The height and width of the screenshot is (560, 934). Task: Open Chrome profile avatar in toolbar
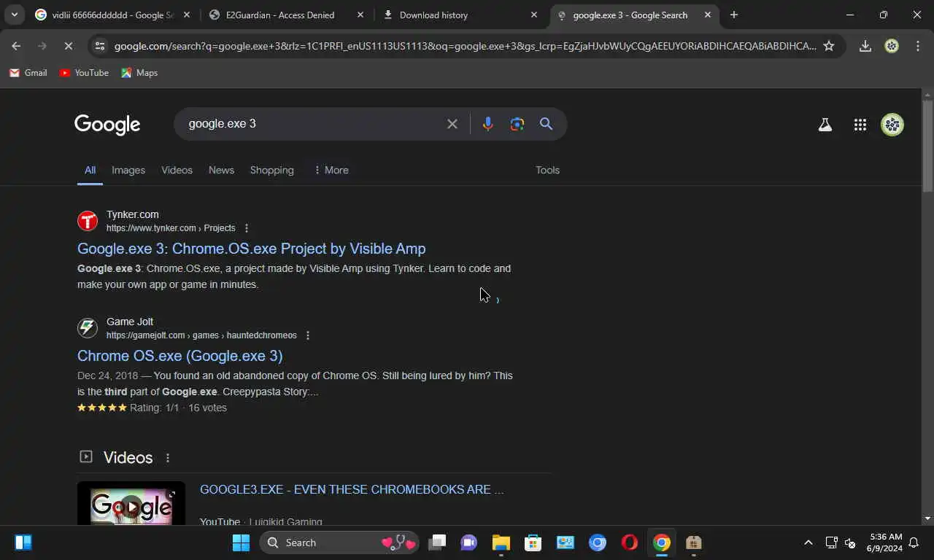point(892,46)
